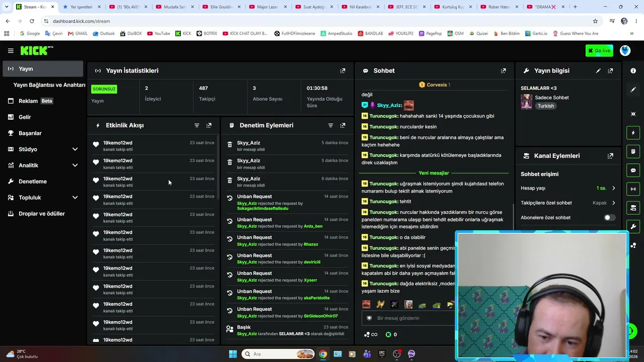This screenshot has width=644, height=362.
Task: Expand the Topluluk sidebar section
Action: pyautogui.click(x=75, y=198)
